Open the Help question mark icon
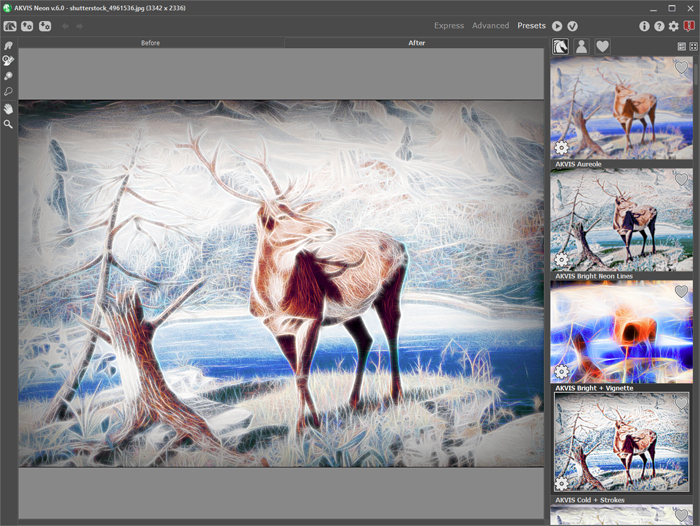The width and height of the screenshot is (700, 526). 659,26
